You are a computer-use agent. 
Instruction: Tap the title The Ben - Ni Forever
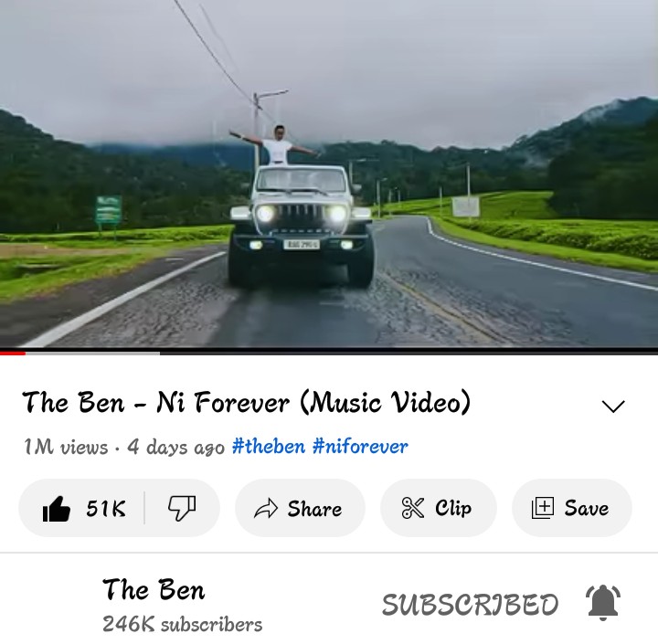pos(246,402)
